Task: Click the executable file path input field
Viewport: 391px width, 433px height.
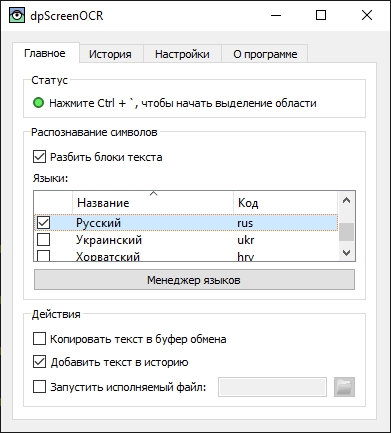Action: click(x=272, y=387)
